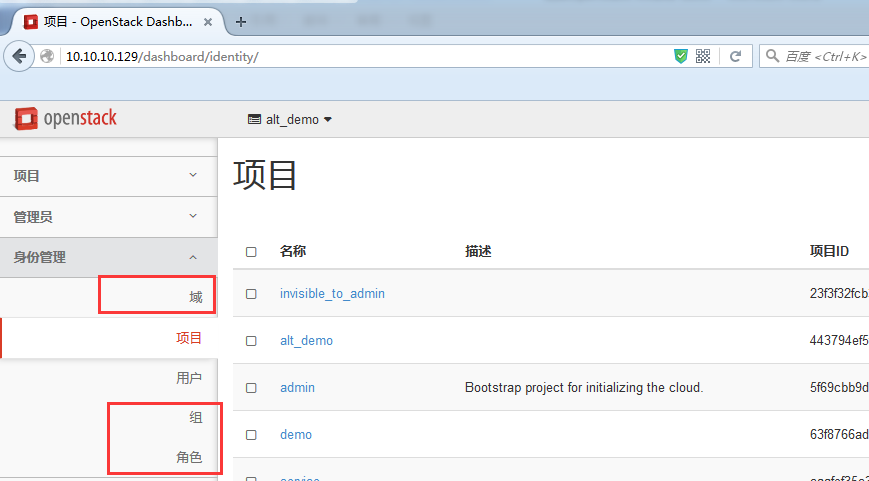Click the 项目 page heading
The width and height of the screenshot is (869, 481).
pyautogui.click(x=265, y=175)
